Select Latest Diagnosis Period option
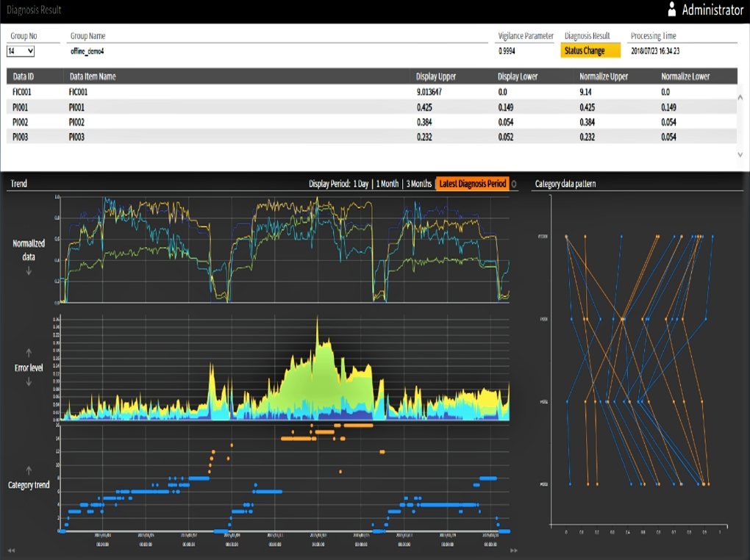Image resolution: width=750 pixels, height=560 pixels. coord(473,184)
